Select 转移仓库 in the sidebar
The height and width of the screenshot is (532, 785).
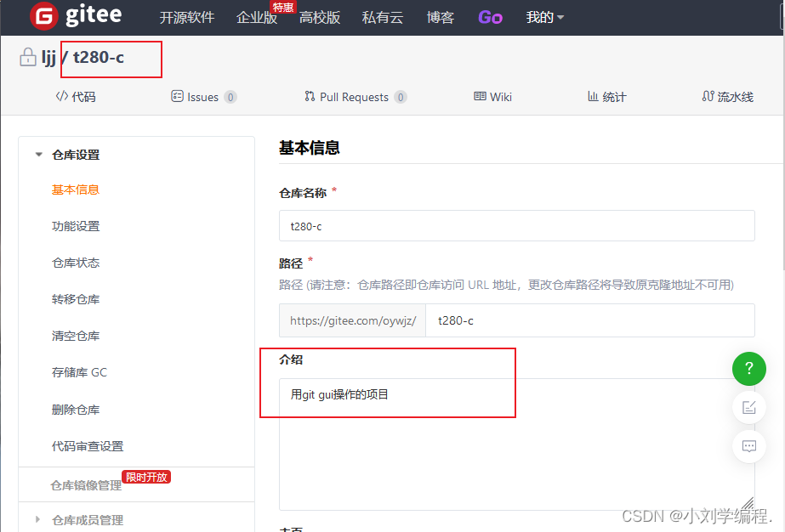76,299
